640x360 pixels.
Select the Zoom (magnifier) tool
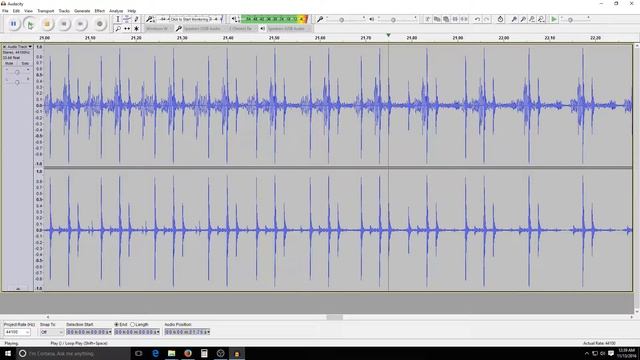click(x=118, y=29)
